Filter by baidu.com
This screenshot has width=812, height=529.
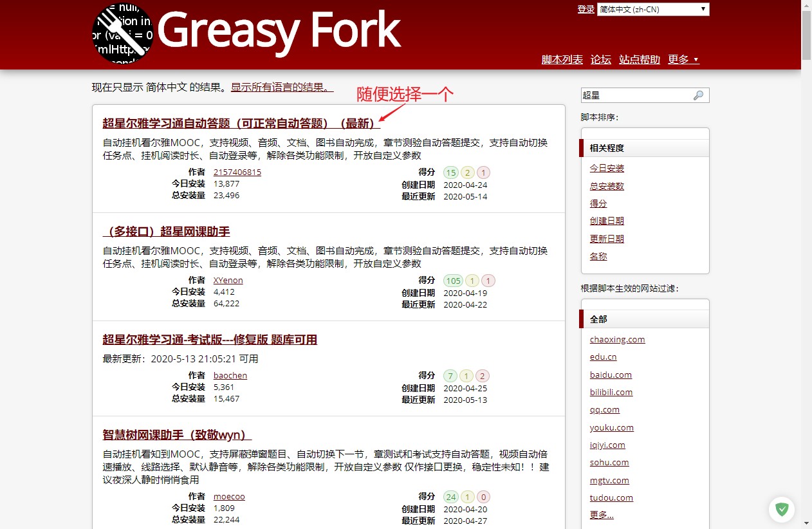[x=611, y=375]
